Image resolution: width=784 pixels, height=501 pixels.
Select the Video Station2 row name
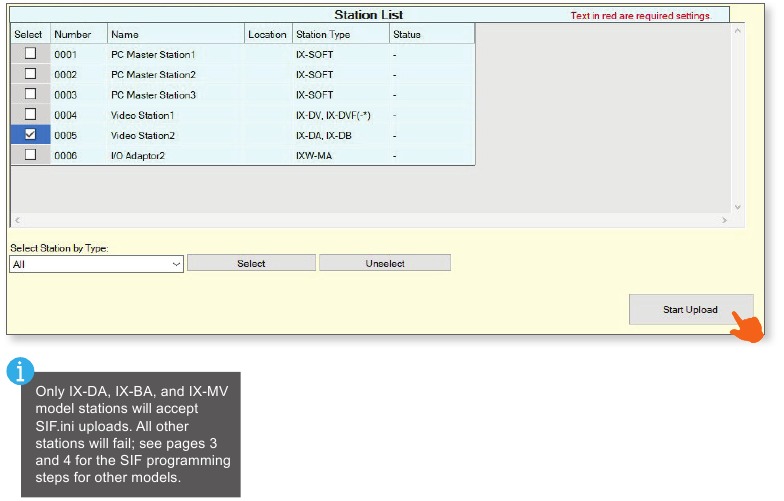[143, 135]
